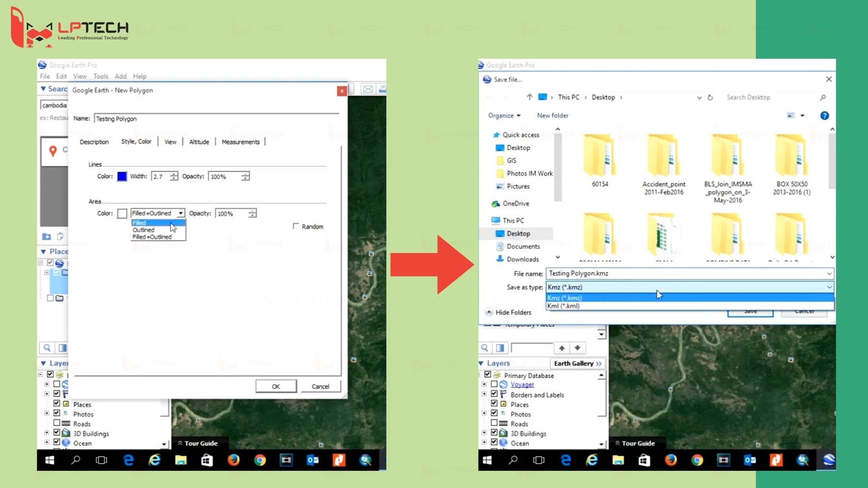Screen dimensions: 868x488
Task: Open the Add menu in left window
Action: [x=121, y=76]
